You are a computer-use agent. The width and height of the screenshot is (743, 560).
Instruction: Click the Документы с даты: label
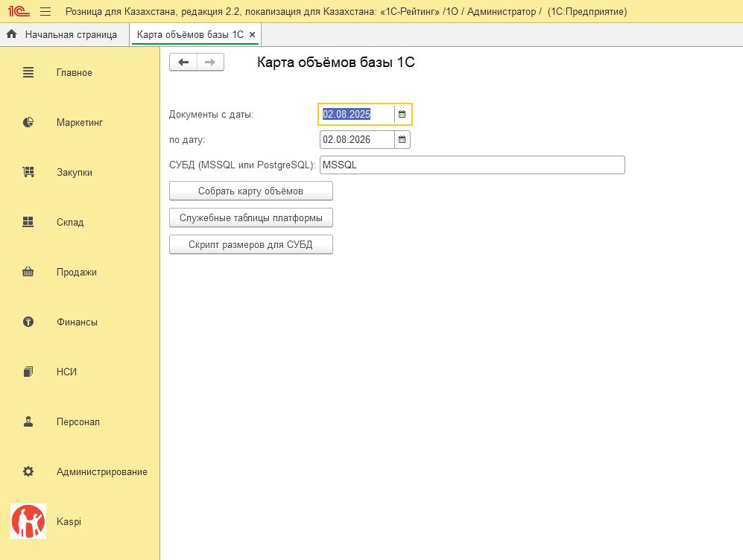tap(212, 115)
